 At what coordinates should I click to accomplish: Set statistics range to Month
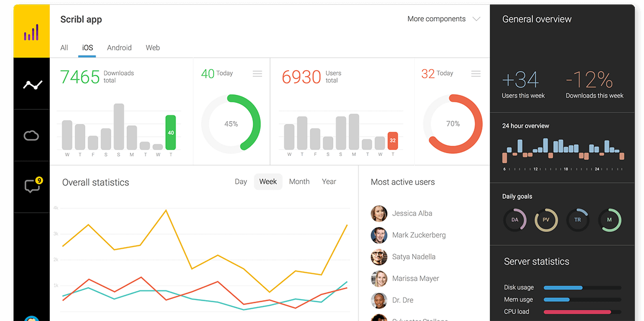pyautogui.click(x=299, y=182)
